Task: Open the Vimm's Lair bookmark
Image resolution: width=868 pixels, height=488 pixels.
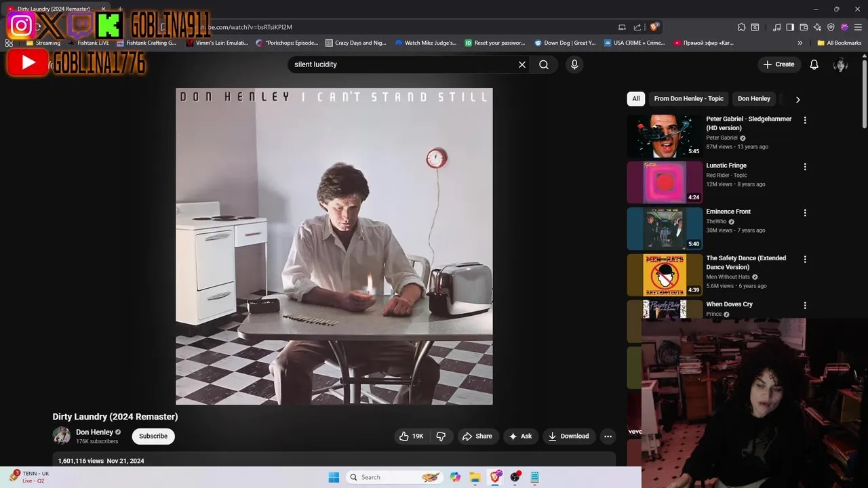Action: pyautogui.click(x=217, y=43)
